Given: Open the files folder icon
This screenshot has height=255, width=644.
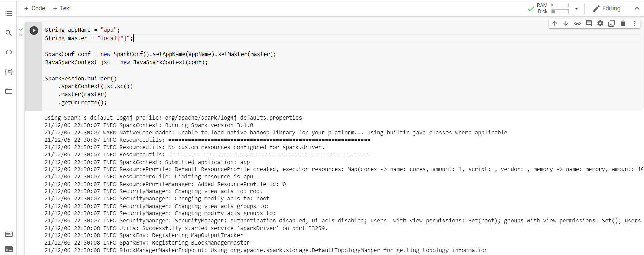Looking at the screenshot, I should (9, 91).
